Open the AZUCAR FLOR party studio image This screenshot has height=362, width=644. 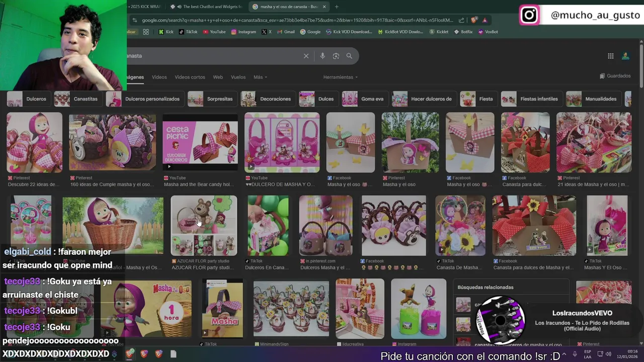click(x=204, y=226)
